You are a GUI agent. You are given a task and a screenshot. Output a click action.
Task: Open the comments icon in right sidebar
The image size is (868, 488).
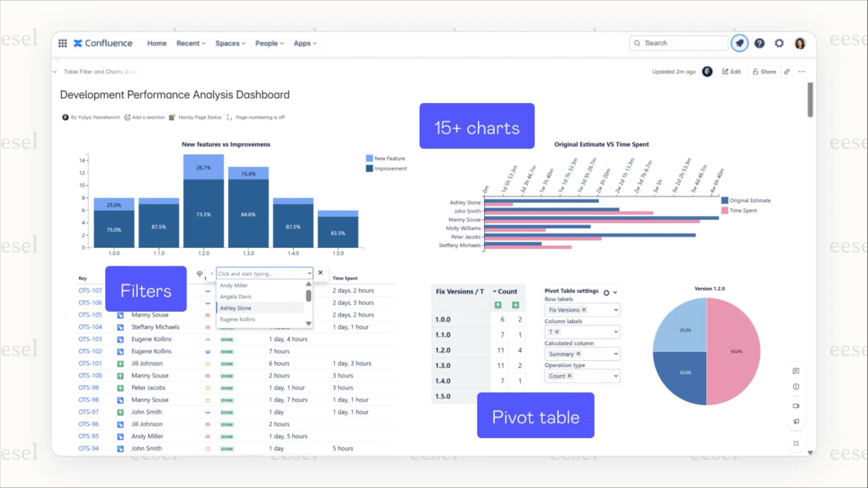coord(796,371)
